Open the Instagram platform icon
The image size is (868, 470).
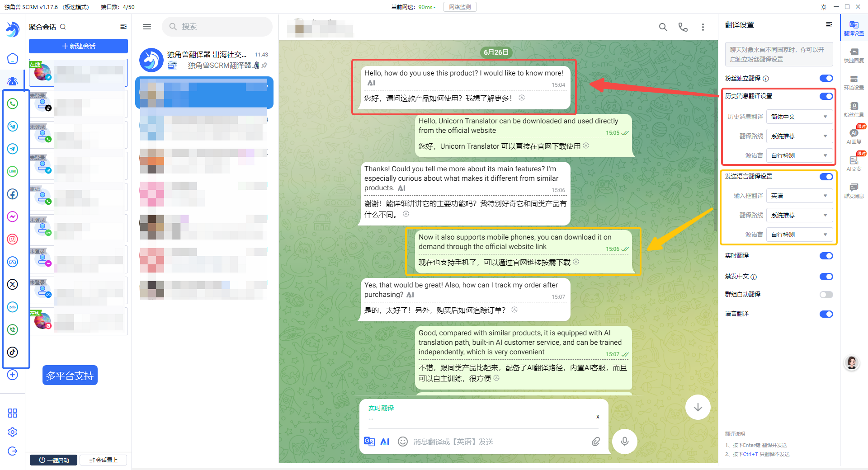coord(13,239)
